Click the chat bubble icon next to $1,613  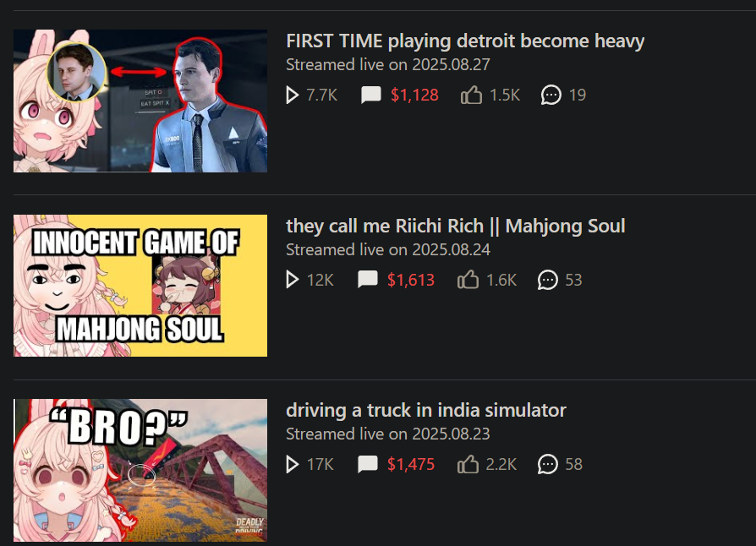coord(367,280)
